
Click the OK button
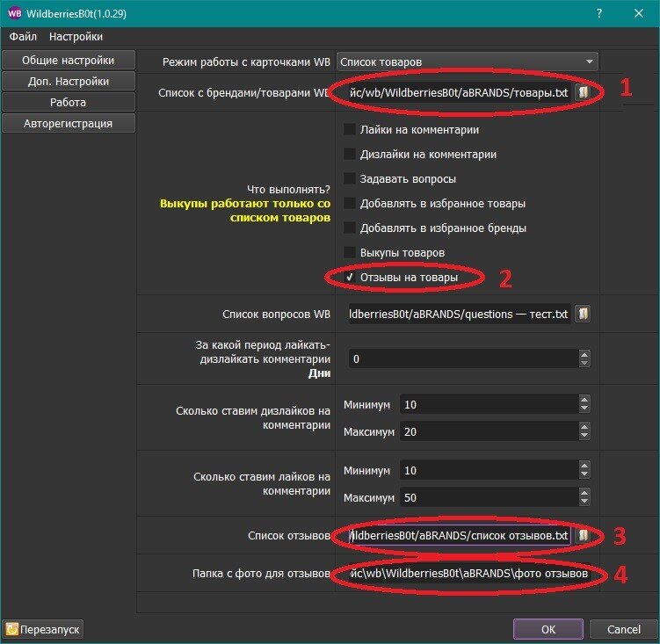(548, 629)
